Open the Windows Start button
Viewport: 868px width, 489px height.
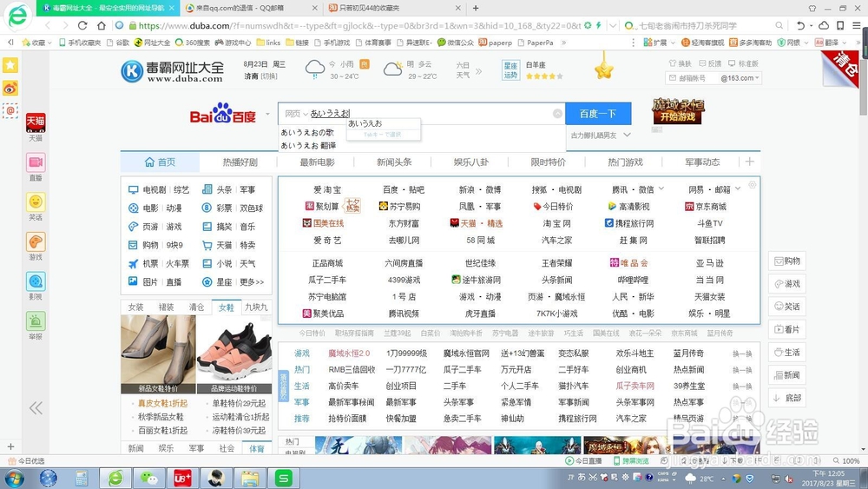(15, 478)
